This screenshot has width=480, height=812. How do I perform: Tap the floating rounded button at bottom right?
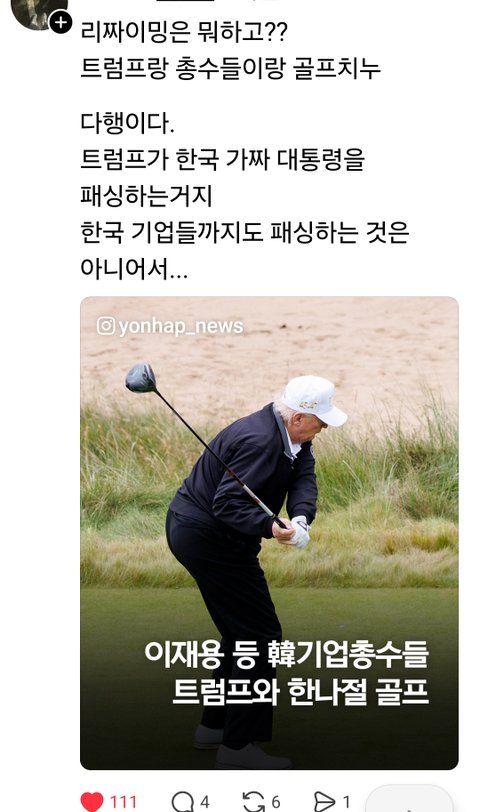(409, 799)
